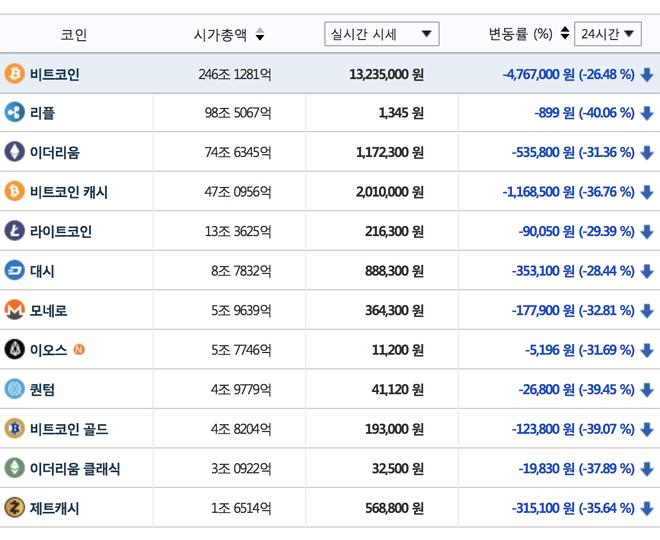
Task: Click the blue down arrow in the 비트코인 캐시 row
Action: [647, 192]
